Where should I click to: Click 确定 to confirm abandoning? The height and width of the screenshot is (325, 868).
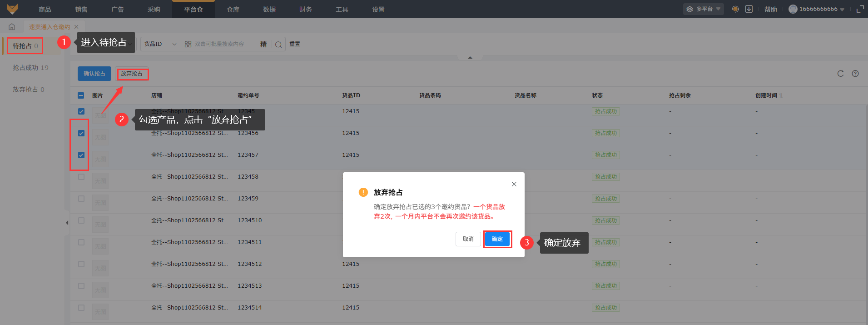coord(497,239)
